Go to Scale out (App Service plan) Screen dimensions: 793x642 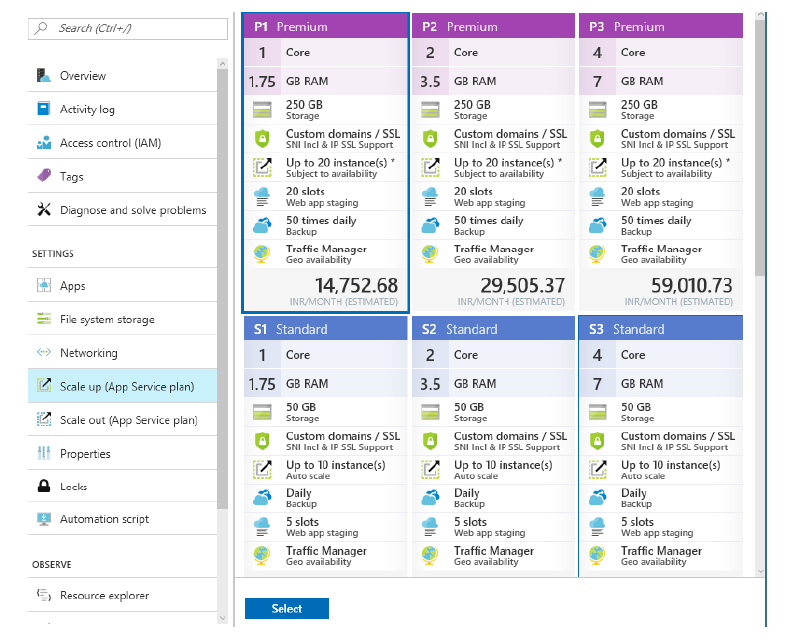128,420
